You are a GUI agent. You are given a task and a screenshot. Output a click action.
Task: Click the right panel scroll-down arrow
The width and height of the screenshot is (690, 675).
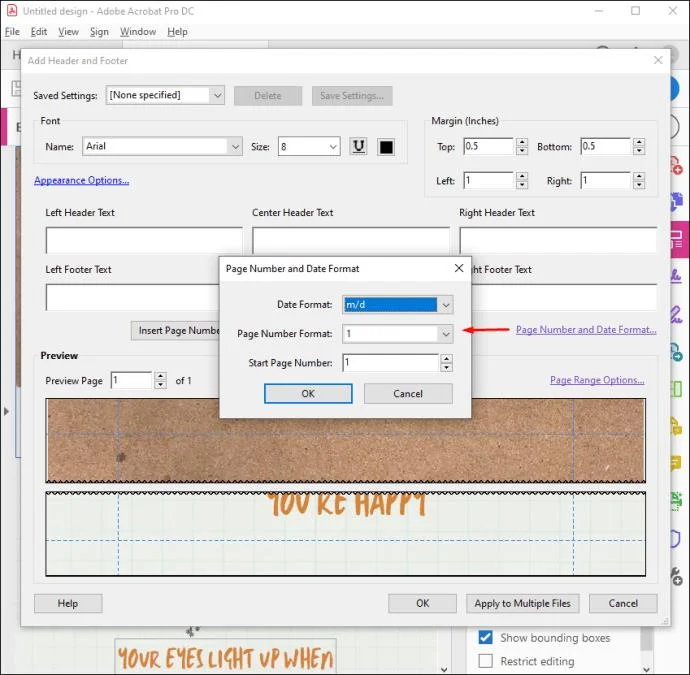point(646,669)
